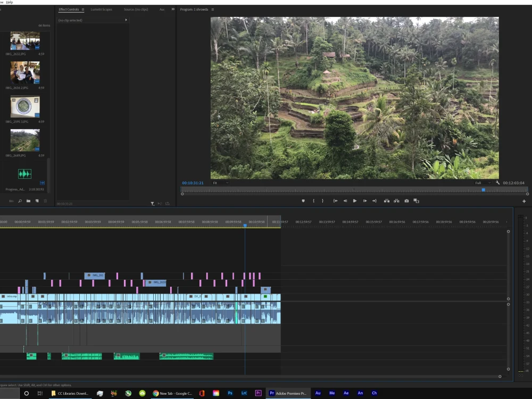532x399 pixels.
Task: Show overflow panel tabs chevron
Action: (x=173, y=9)
